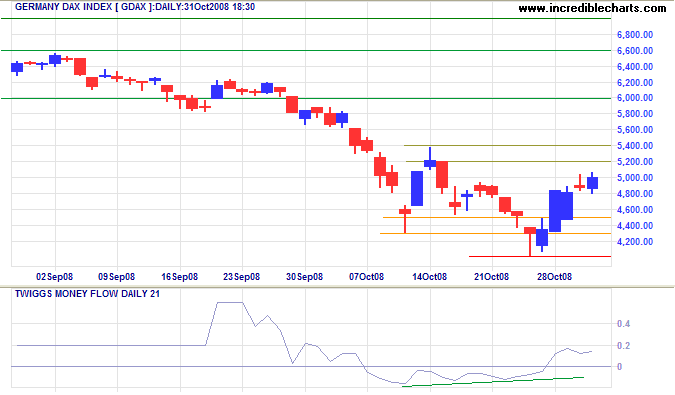The height and width of the screenshot is (395, 675).
Task: Click the 02Sep08 date axis label
Action: pos(54,277)
